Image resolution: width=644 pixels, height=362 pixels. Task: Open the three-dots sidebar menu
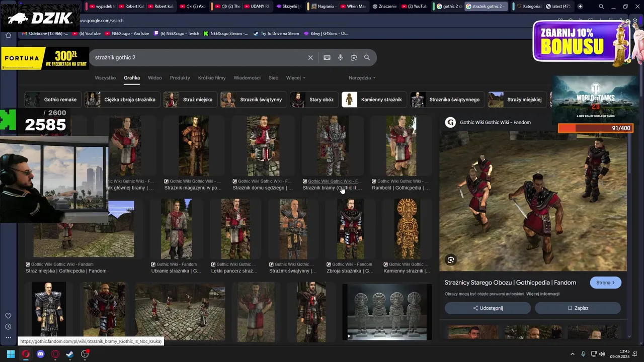(8, 337)
